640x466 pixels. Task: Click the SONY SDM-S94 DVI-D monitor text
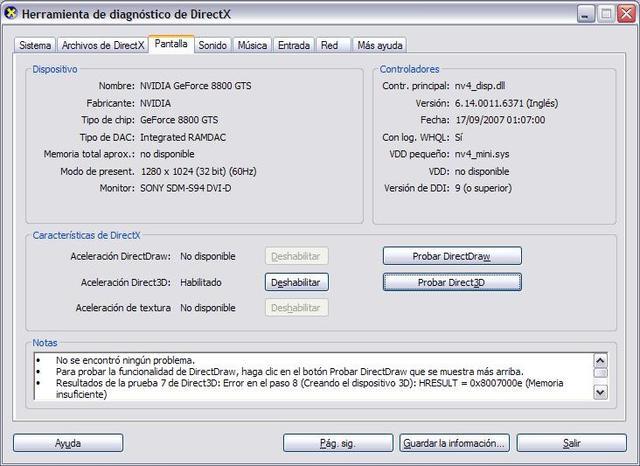185,188
